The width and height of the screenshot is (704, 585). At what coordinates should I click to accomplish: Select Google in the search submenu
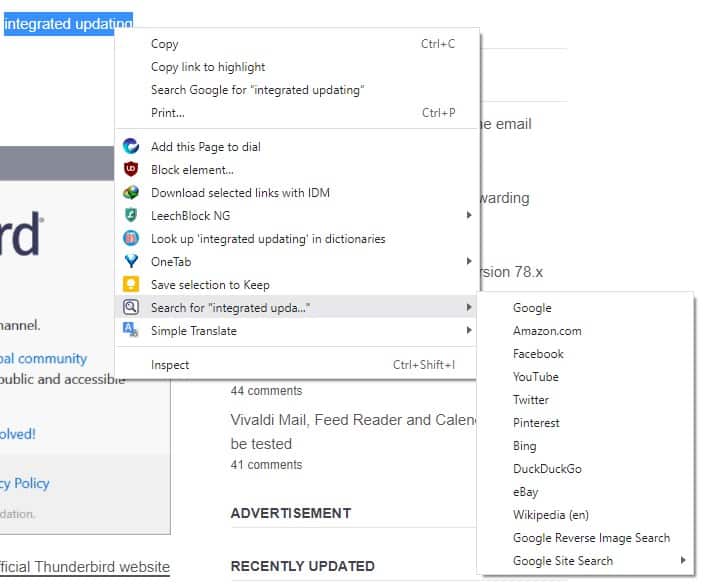tap(585, 308)
